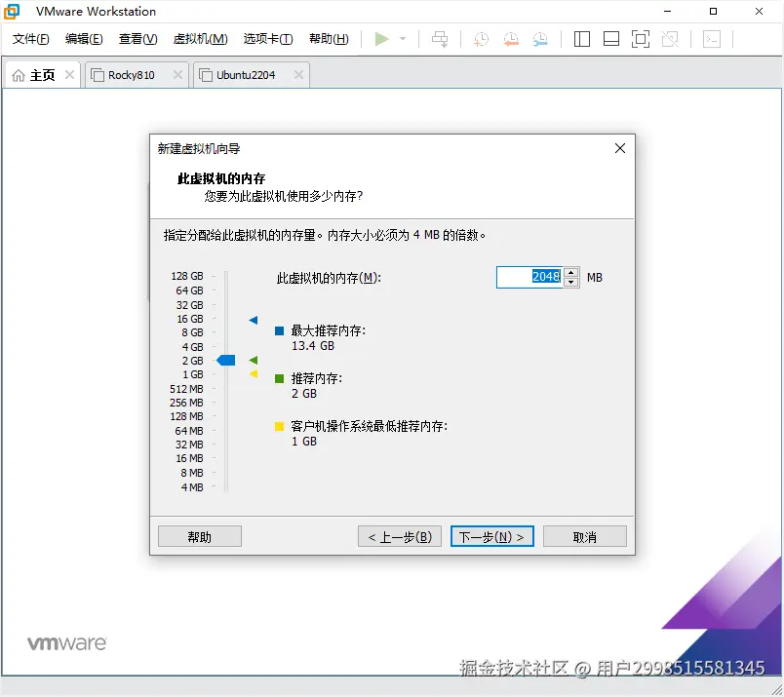The height and width of the screenshot is (697, 784).
Task: Click the window resize grip in corner
Action: tap(776, 690)
